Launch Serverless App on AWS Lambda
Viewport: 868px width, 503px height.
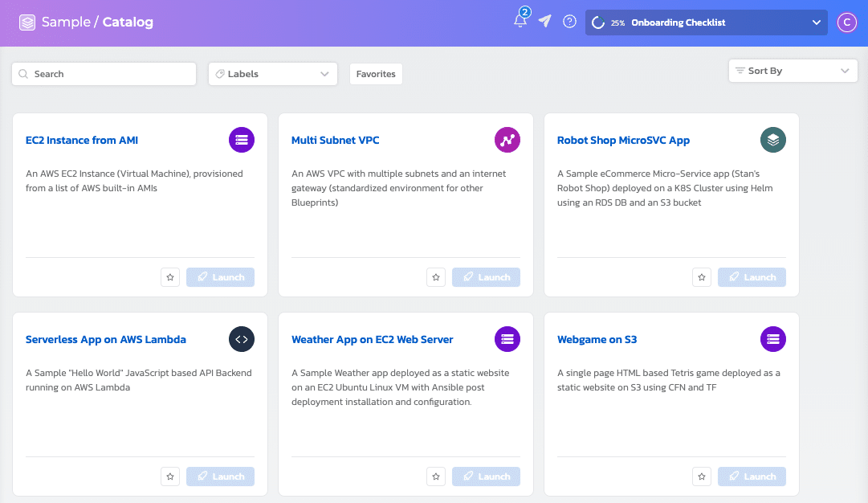220,476
